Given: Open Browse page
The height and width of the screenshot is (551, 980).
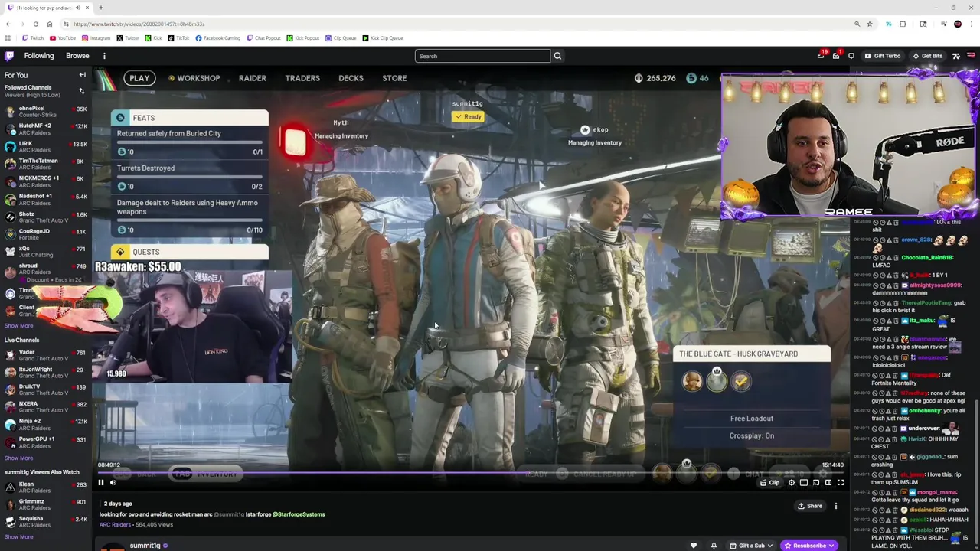Looking at the screenshot, I should [x=77, y=56].
